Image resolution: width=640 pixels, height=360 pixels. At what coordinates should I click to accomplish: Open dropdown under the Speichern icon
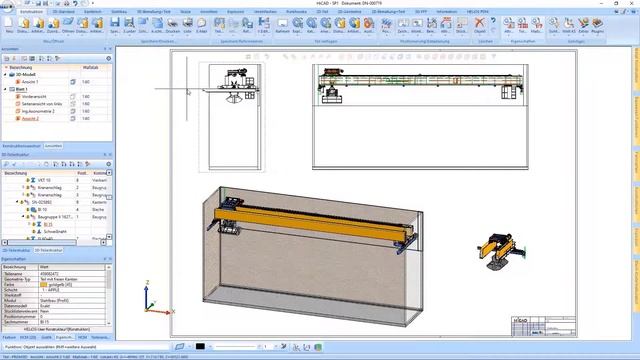click(x=115, y=35)
